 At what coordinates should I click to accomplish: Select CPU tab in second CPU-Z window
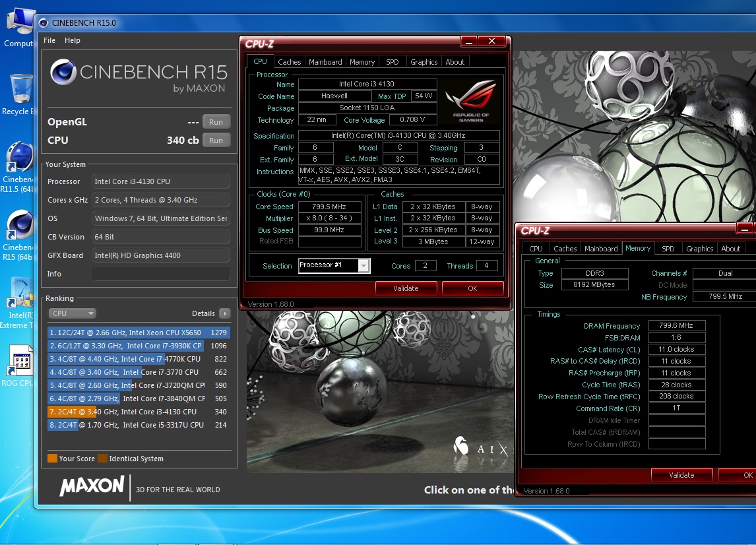point(536,248)
